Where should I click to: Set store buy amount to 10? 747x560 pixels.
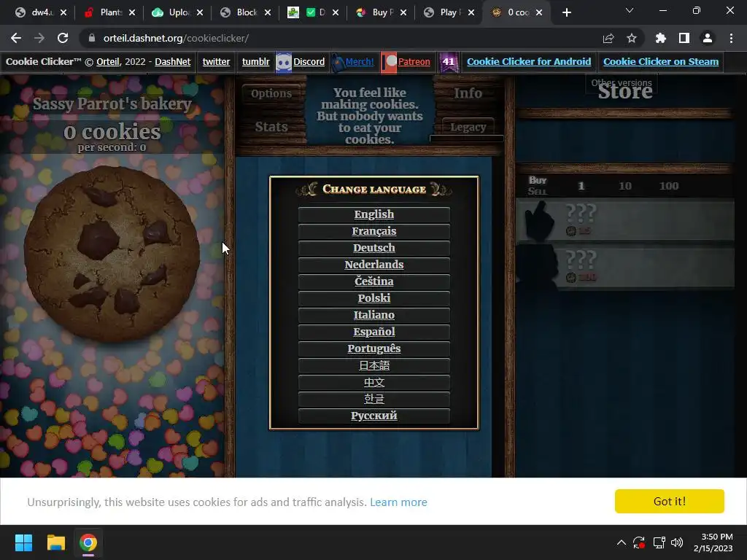625,186
